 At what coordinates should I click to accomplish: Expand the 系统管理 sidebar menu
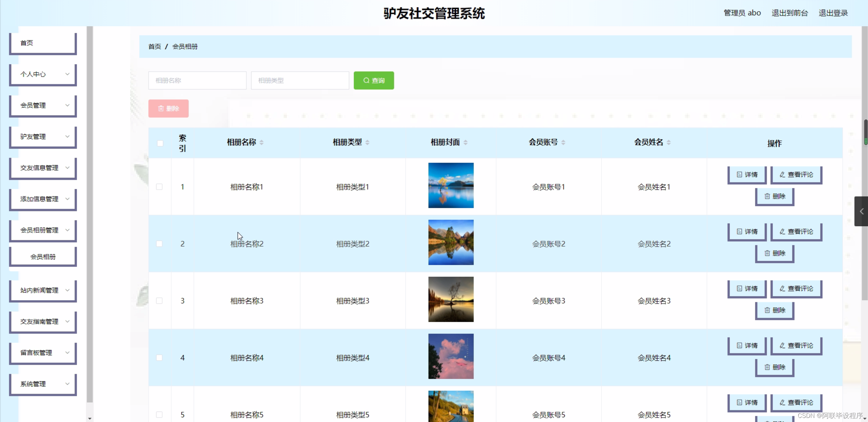43,384
